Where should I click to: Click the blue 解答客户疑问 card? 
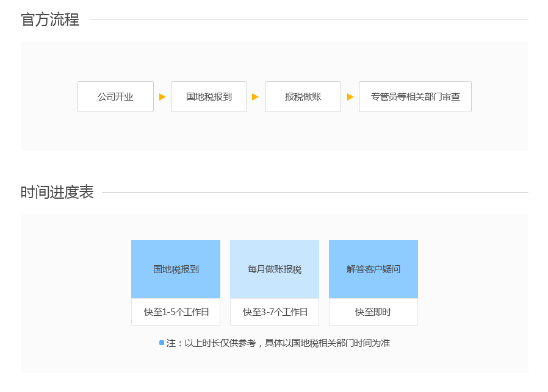[x=373, y=269]
